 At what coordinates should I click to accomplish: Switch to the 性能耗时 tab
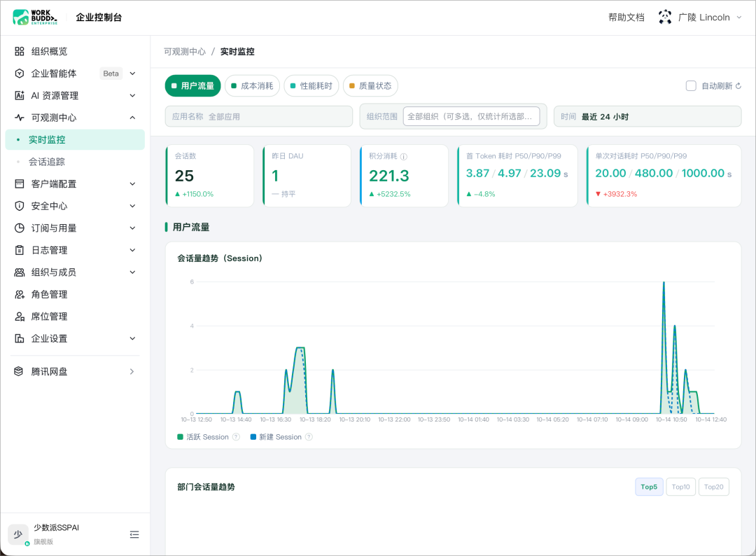(311, 86)
